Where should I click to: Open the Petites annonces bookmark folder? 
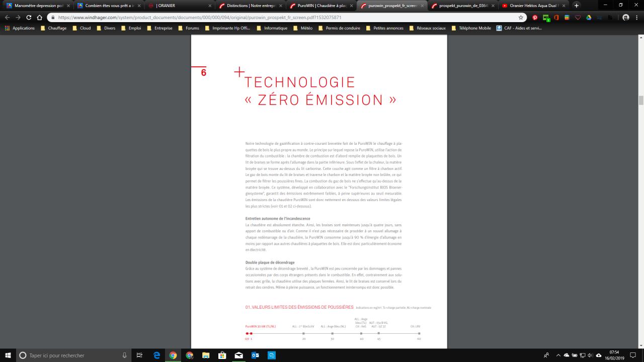click(384, 28)
